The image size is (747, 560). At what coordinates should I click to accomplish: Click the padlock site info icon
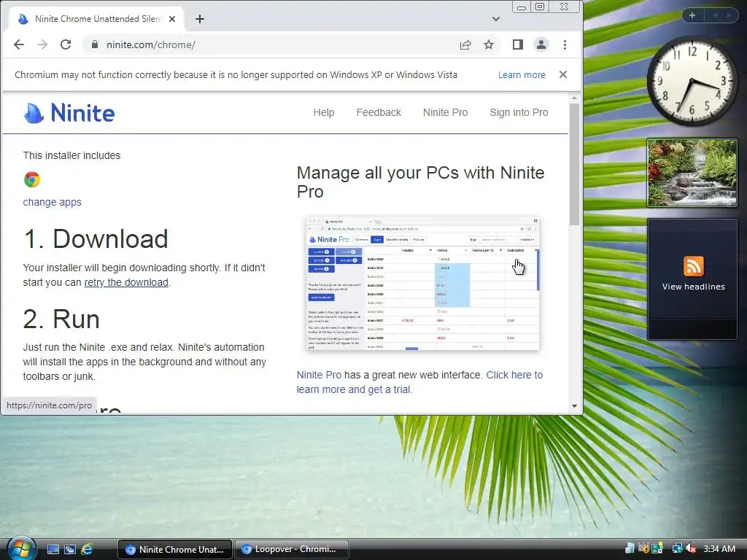click(95, 44)
